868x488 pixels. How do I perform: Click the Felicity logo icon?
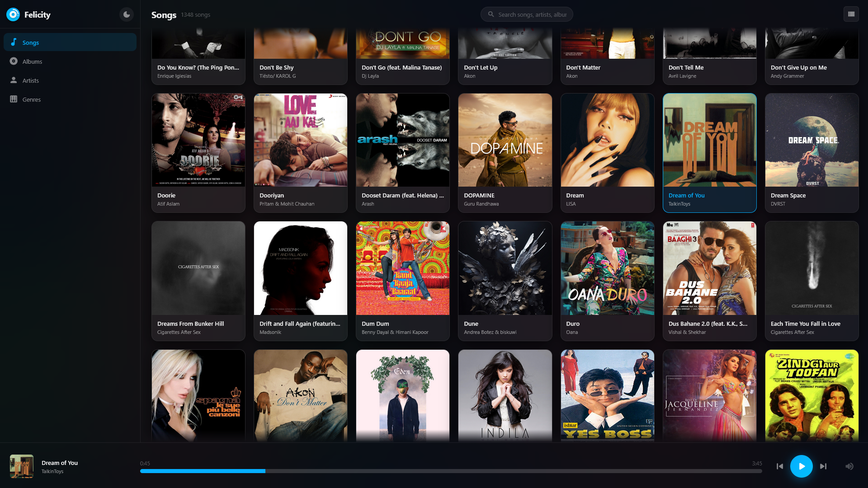[13, 14]
